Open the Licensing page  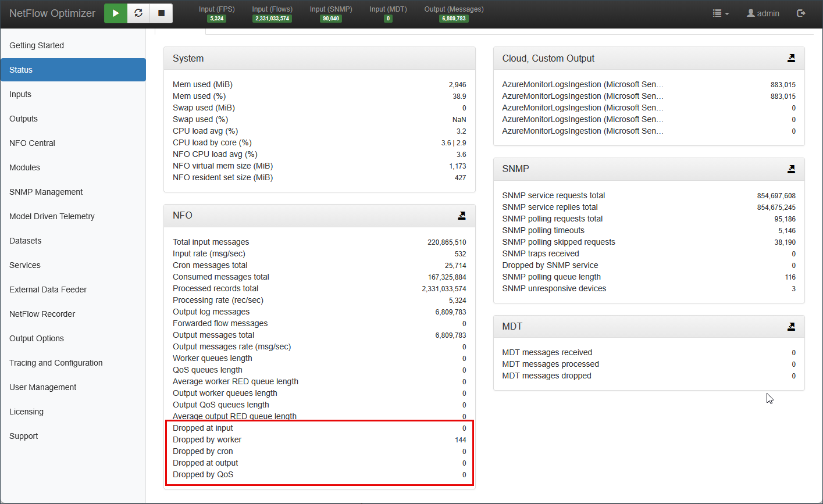coord(26,412)
